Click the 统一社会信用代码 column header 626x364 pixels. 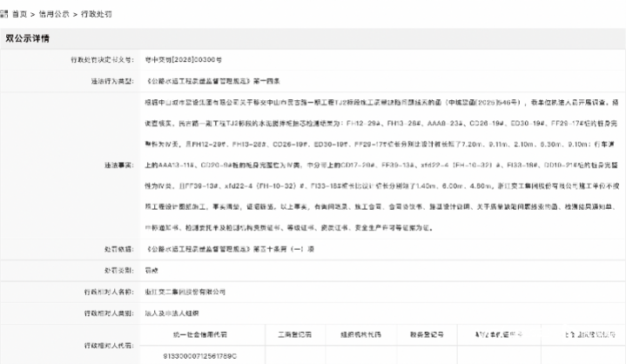click(x=188, y=333)
